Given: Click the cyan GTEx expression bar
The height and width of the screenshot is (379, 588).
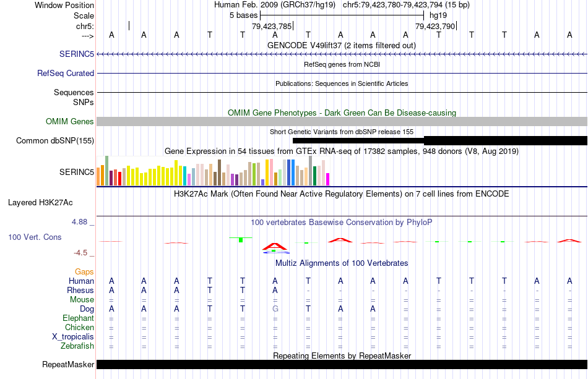Looking at the screenshot, I should pos(185,176).
